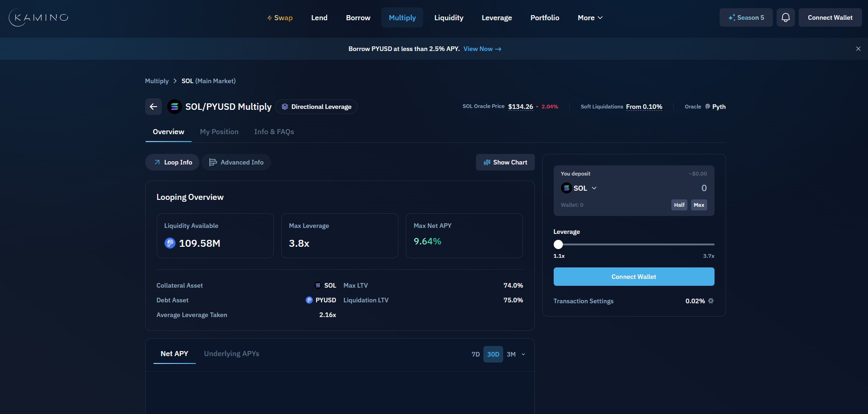The width and height of the screenshot is (868, 414).
Task: Follow the View Now link
Action: coord(482,49)
